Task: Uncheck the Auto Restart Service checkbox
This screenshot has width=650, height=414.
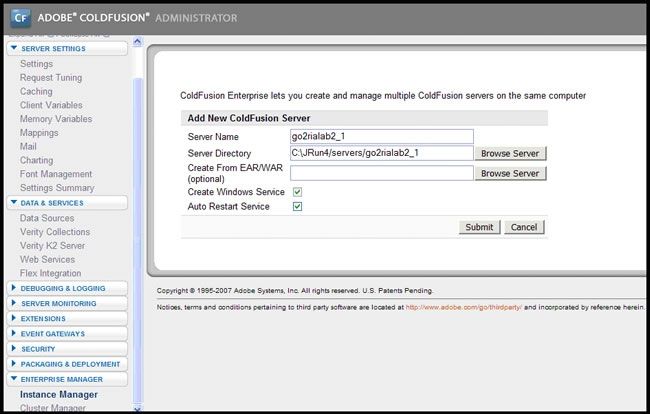Action: click(x=297, y=207)
